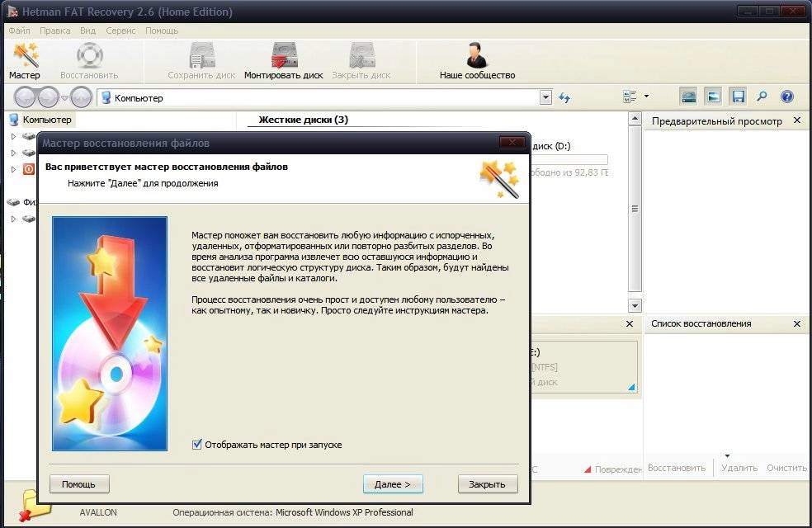Open the Правка menu
812x528 pixels.
55,31
